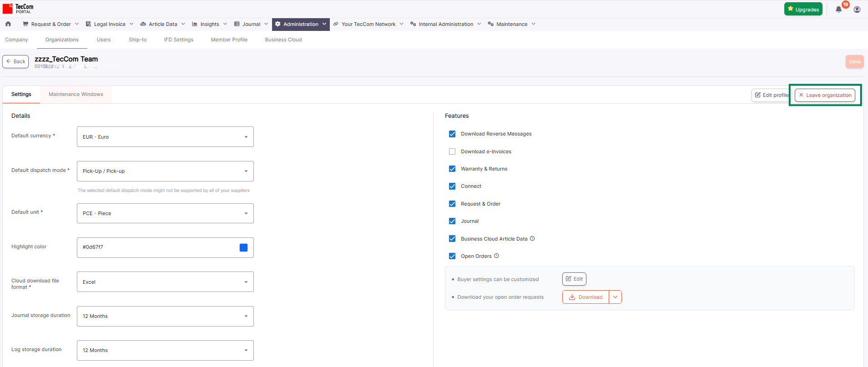Click the Upgrades button
The height and width of the screenshot is (367, 868).
point(803,9)
